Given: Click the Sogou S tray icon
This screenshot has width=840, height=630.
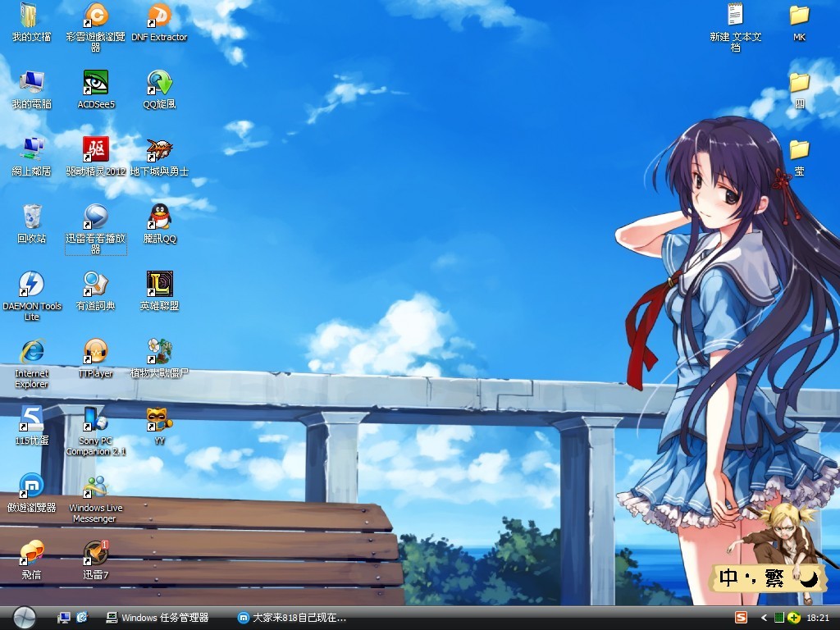Looking at the screenshot, I should pos(741,618).
